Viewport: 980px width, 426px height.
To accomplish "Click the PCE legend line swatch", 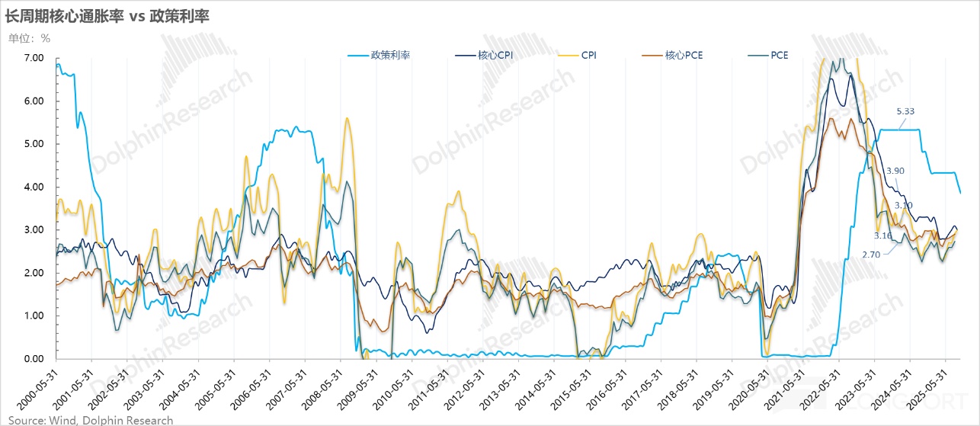I will point(754,55).
